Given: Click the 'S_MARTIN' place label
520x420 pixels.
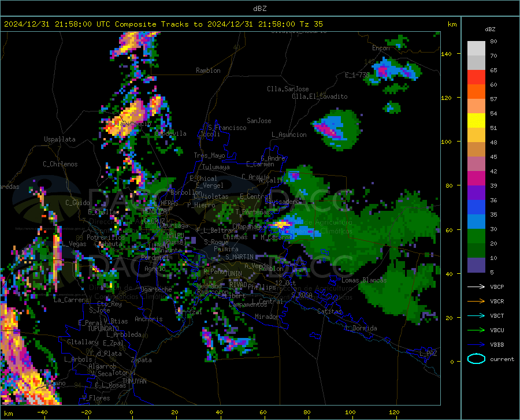Looking at the screenshot, I should [x=239, y=257].
